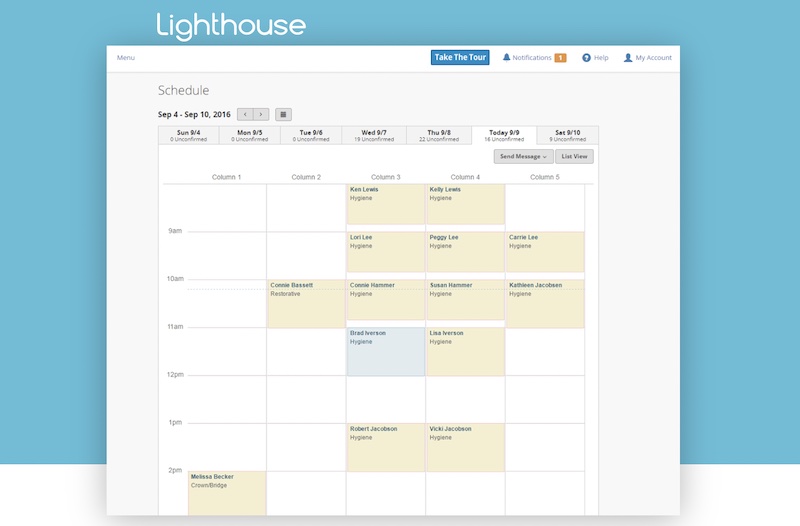
Task: Open the calendar date picker icon
Action: [x=283, y=114]
